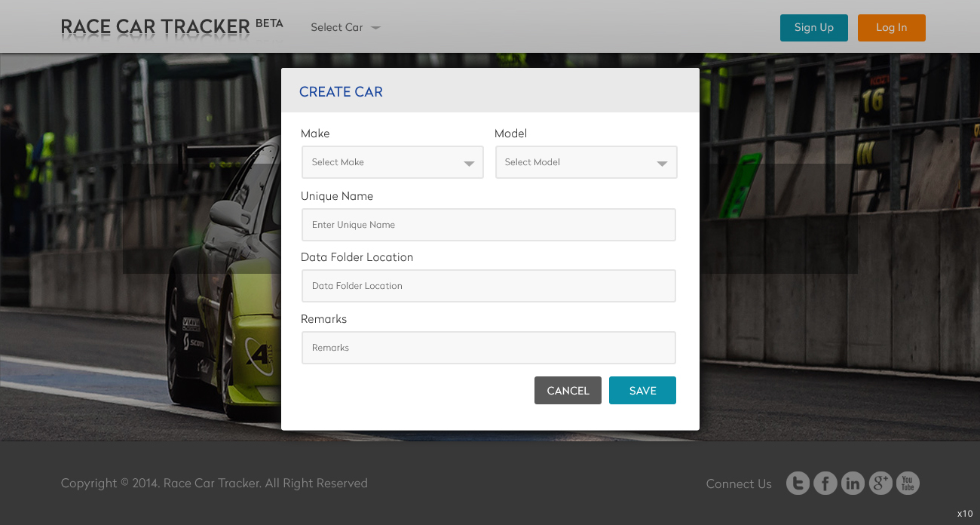Open the YouTube social icon
The height and width of the screenshot is (525, 980).
click(908, 483)
